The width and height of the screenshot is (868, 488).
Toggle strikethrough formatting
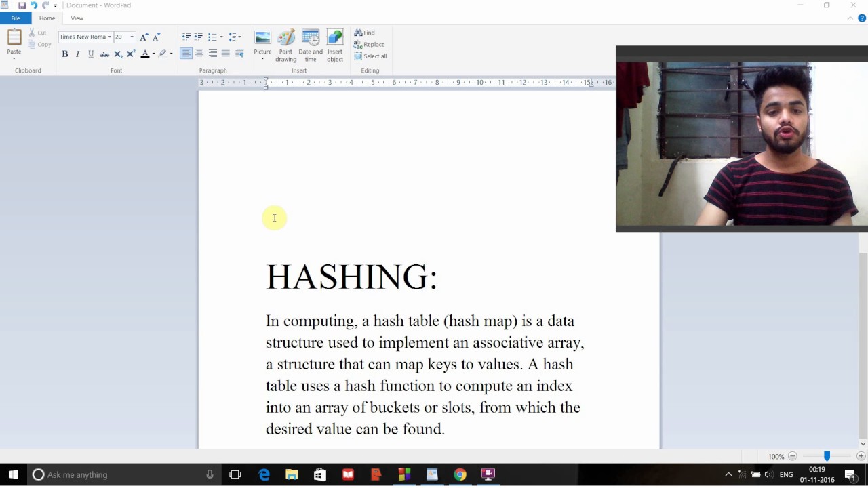(104, 54)
